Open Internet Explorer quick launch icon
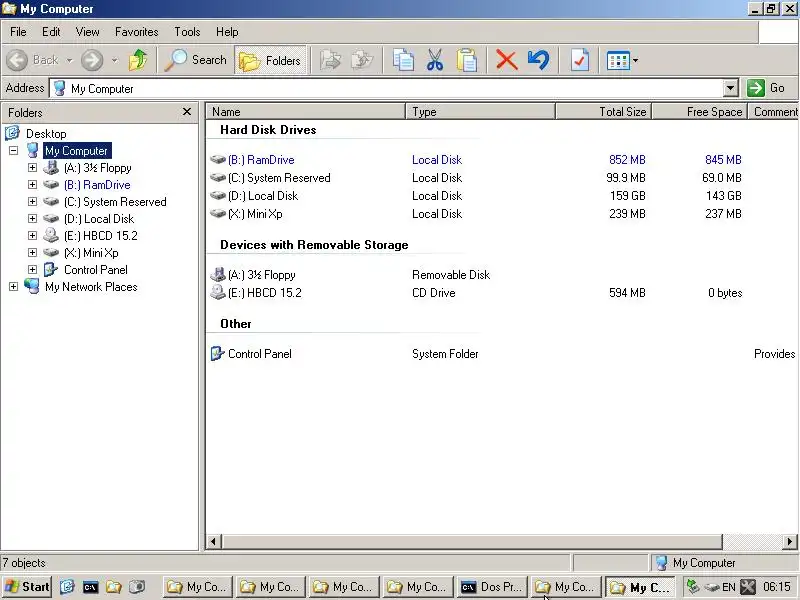 [x=67, y=587]
